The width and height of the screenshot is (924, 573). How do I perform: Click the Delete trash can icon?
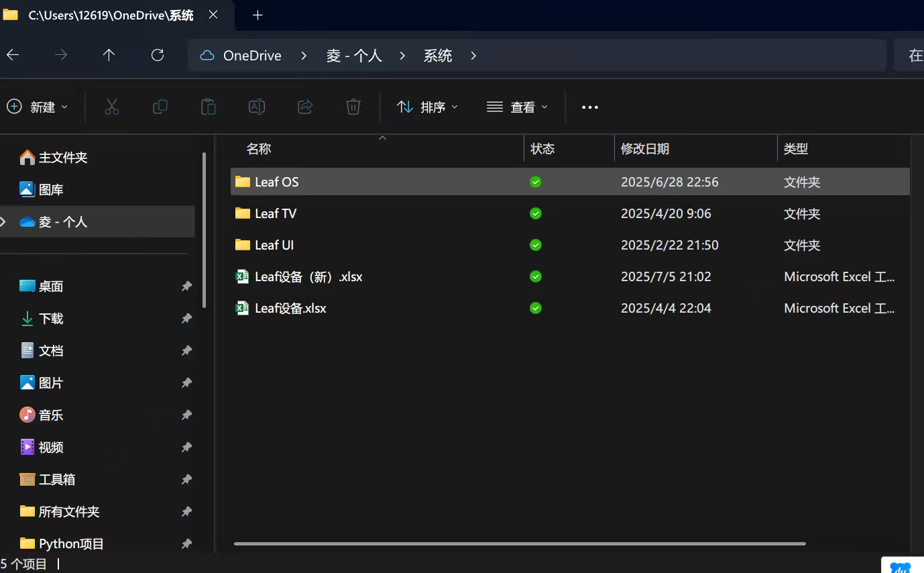coord(353,107)
